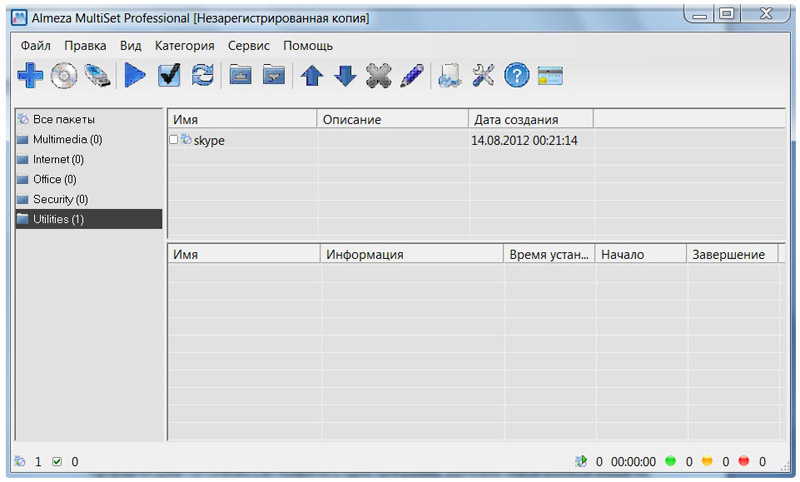Viewport: 800px width, 482px height.
Task: Click the Информация column header
Action: point(412,254)
